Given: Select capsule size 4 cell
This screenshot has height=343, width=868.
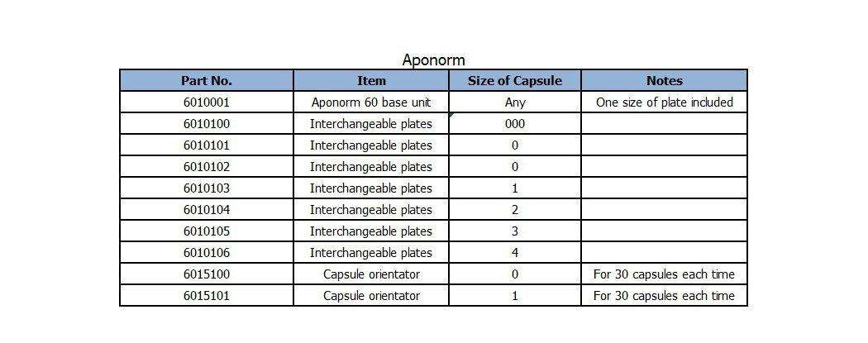Looking at the screenshot, I should click(x=514, y=253).
